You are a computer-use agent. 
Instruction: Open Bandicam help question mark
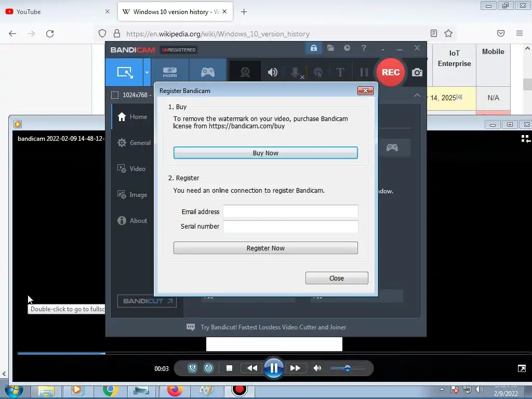[364, 48]
